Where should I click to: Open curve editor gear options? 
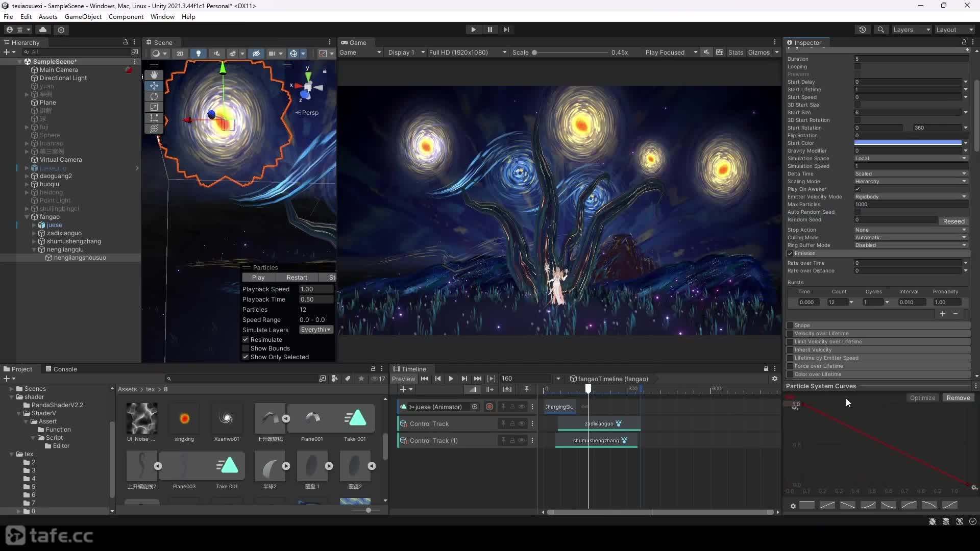793,506
